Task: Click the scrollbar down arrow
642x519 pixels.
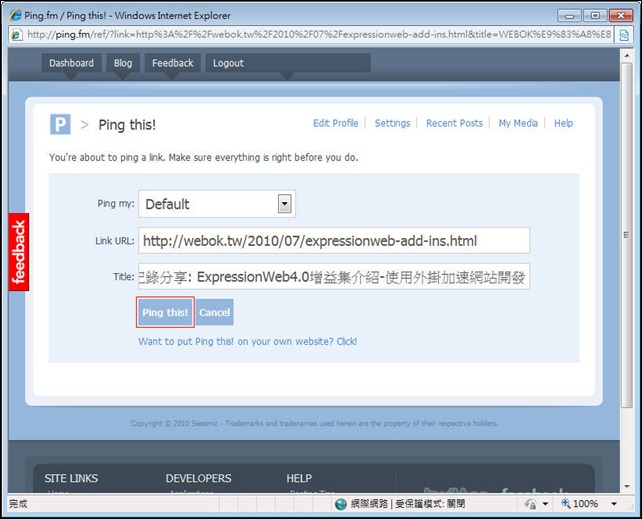Action: pos(626,486)
